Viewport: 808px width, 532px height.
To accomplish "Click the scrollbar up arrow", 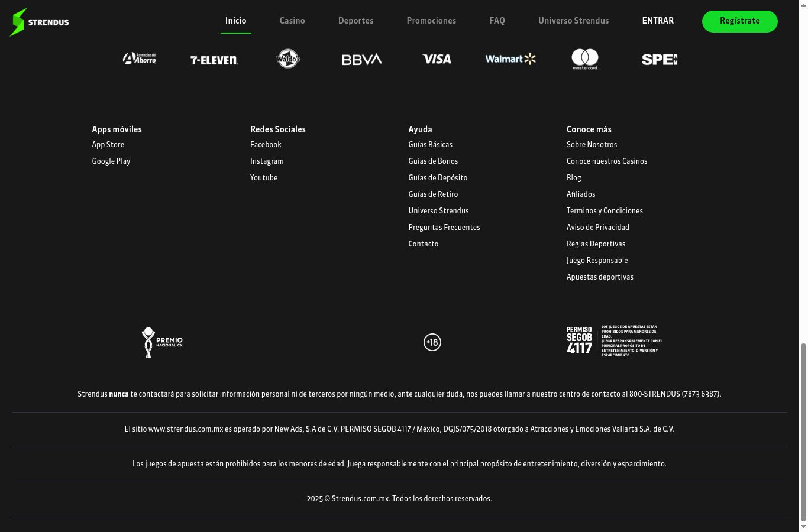I will click(803, 5).
